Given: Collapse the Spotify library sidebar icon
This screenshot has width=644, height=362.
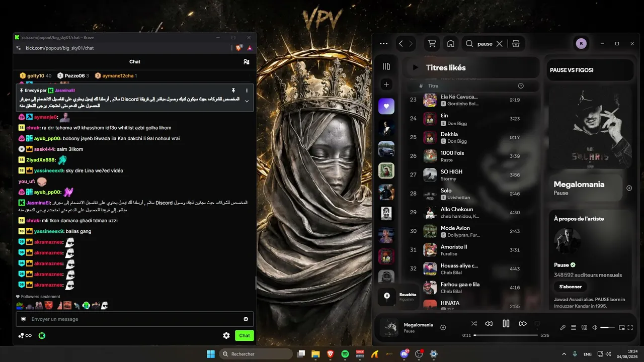Looking at the screenshot, I should [386, 66].
